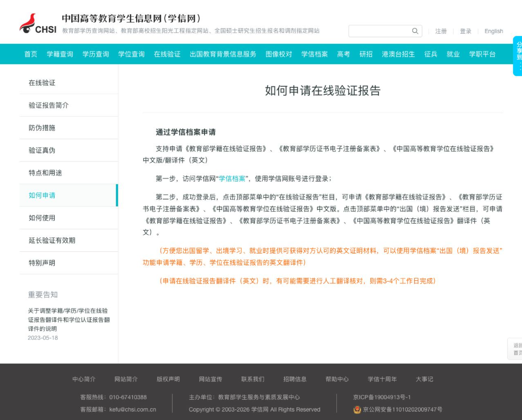
Task: Go to 首页 in the navigation bar
Action: 31,54
